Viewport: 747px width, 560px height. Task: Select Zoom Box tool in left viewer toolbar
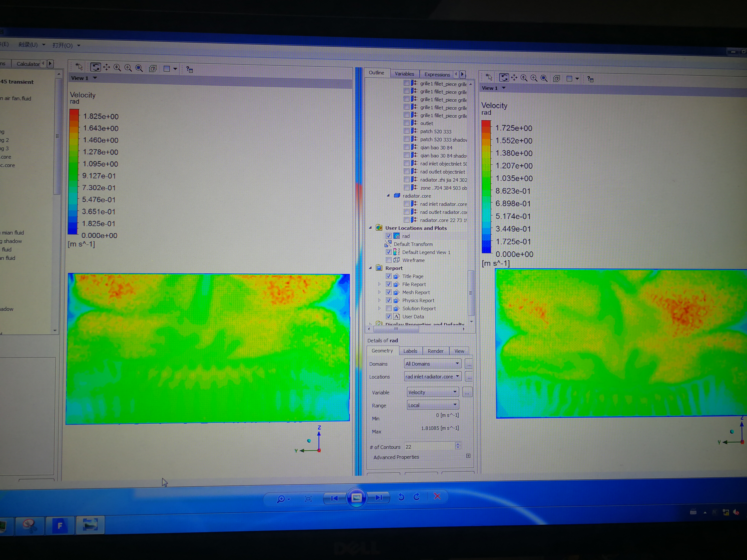pyautogui.click(x=128, y=68)
